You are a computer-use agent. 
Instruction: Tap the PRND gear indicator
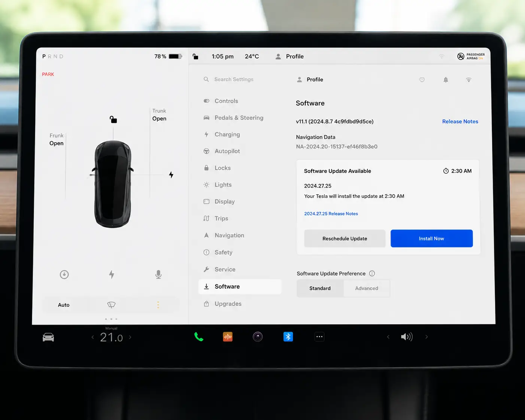53,57
